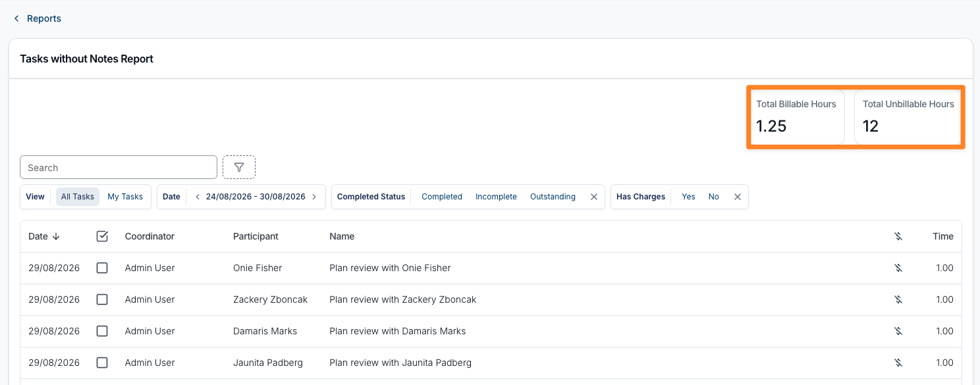The width and height of the screenshot is (980, 385).
Task: Click participant name Damaris Marks
Action: (265, 331)
